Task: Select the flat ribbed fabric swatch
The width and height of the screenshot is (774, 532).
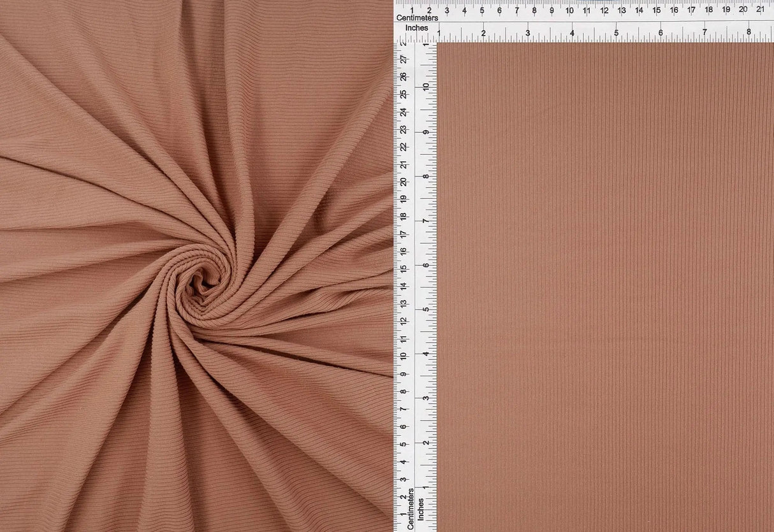Action: [x=604, y=287]
